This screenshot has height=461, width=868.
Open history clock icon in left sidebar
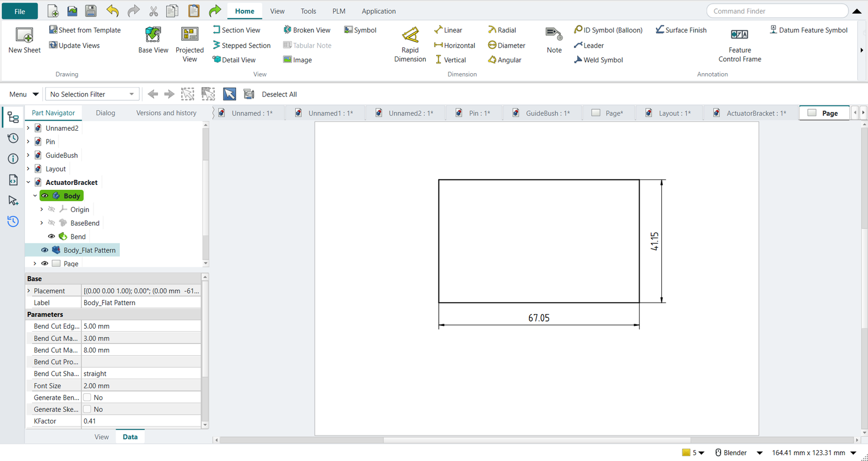coord(13,138)
